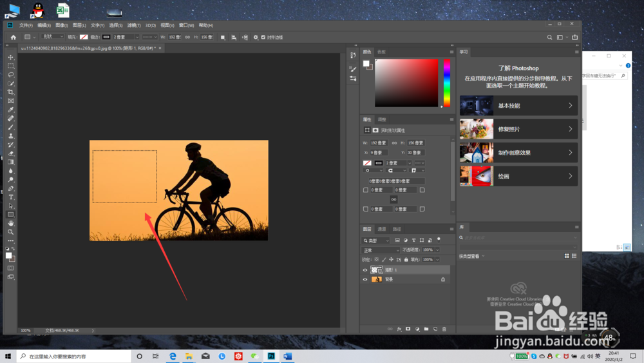644x363 pixels.
Task: Click the search icon in options bar
Action: tap(549, 37)
